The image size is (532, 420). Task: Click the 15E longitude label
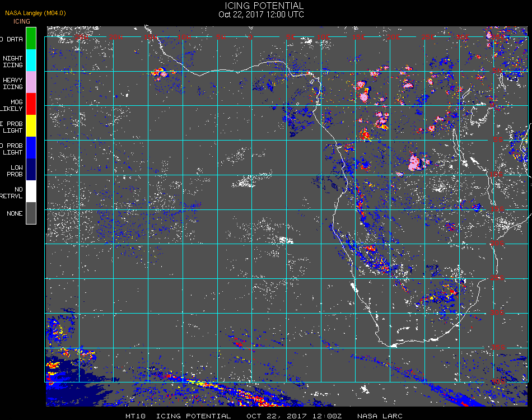click(358, 36)
